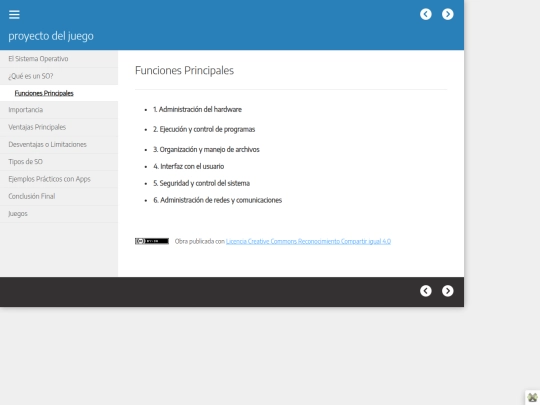Click item 5. Seguridad y control del sistema
540x405 pixels.
201,183
